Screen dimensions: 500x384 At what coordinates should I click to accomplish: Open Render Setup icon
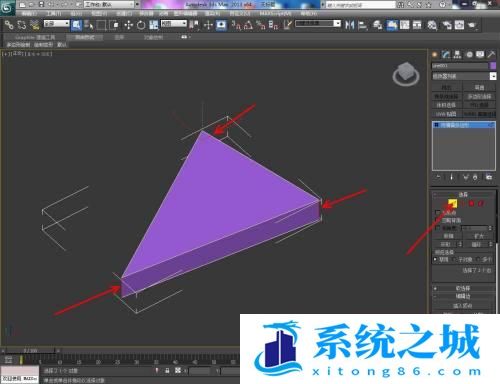click(x=447, y=25)
